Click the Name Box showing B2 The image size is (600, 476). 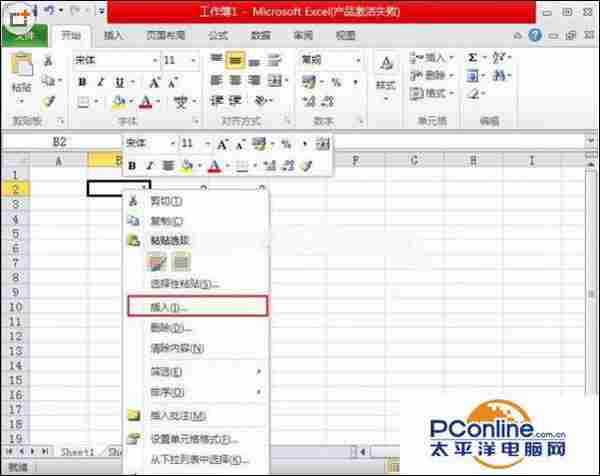[x=60, y=143]
